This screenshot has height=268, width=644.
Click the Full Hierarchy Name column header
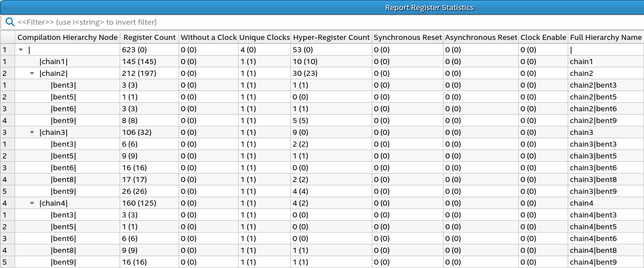click(x=606, y=37)
